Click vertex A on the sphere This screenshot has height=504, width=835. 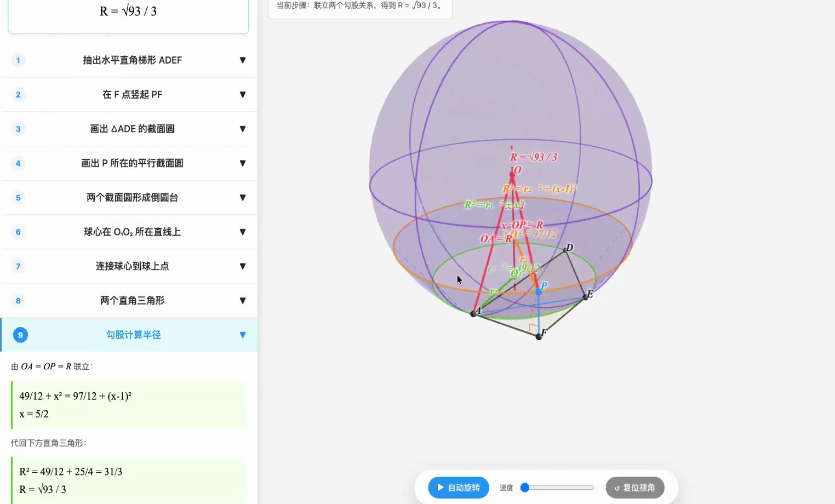[x=473, y=314]
